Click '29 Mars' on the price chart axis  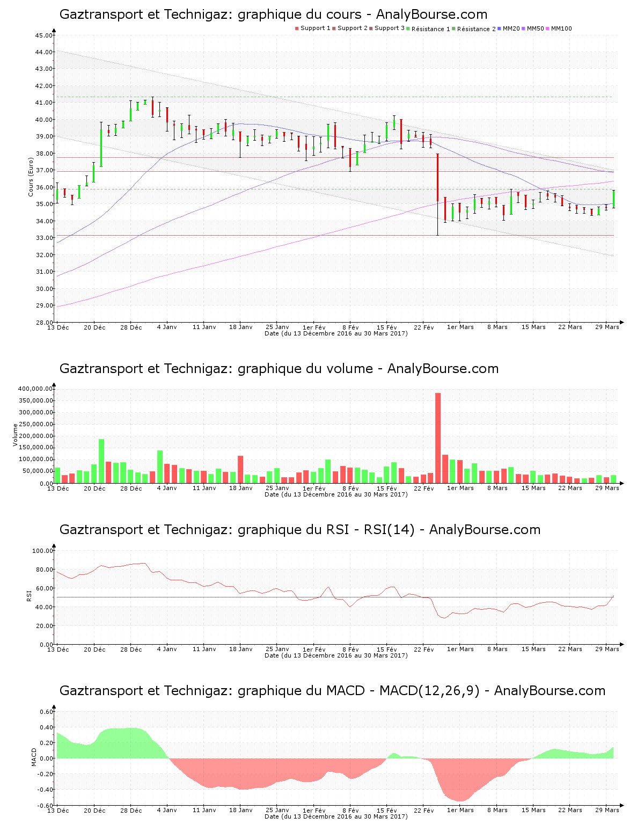click(607, 327)
